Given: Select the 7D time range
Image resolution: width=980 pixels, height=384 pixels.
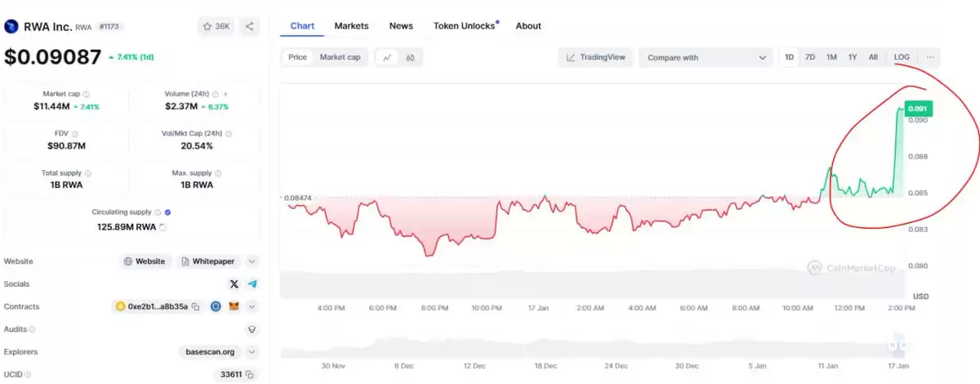Looking at the screenshot, I should 810,57.
